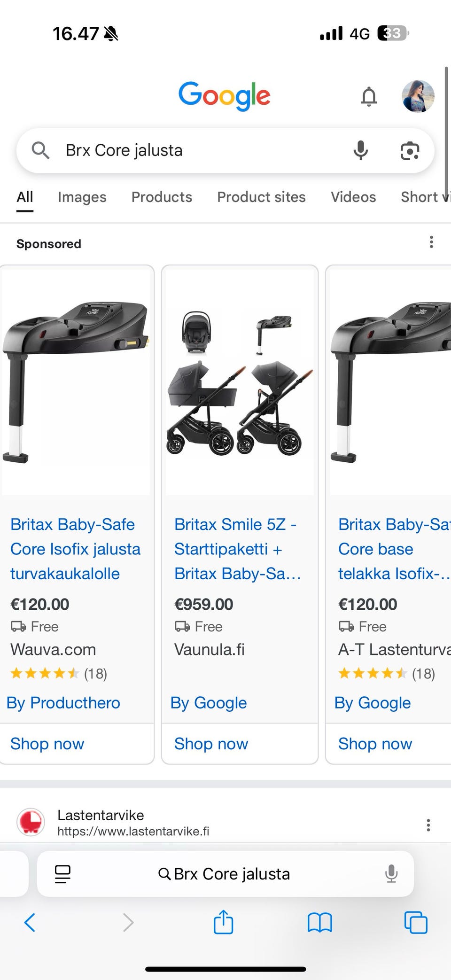This screenshot has height=980, width=451.
Task: Switch to the Products tab
Action: pyautogui.click(x=162, y=197)
